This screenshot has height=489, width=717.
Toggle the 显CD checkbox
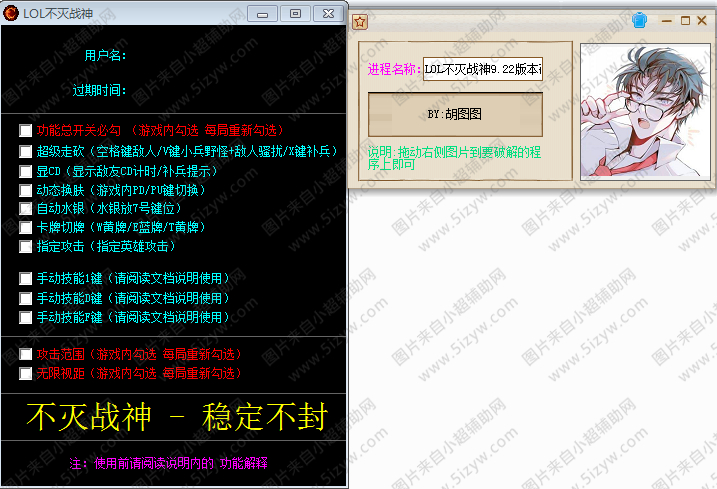click(25, 171)
